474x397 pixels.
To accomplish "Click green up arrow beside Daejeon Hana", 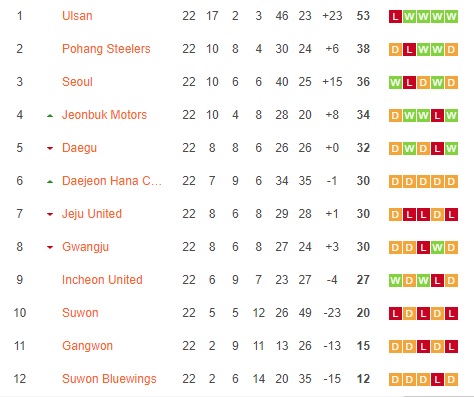I will tap(50, 182).
